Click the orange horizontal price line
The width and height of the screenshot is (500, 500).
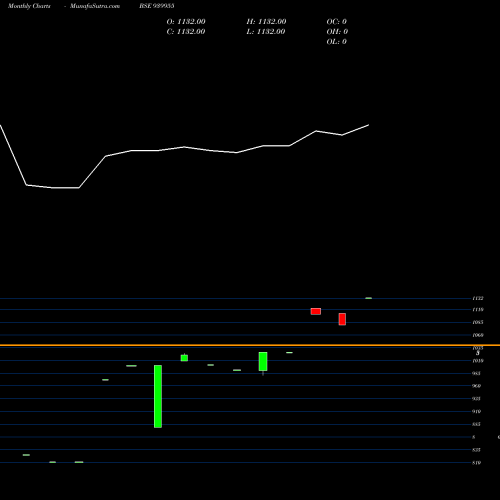[250, 345]
